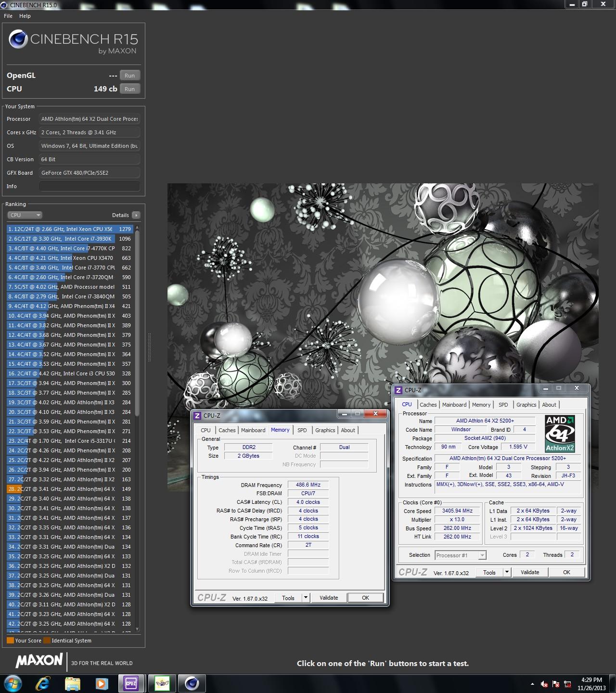
Task: Open Mainboard tab in CPU-Z CPU window
Action: point(454,405)
